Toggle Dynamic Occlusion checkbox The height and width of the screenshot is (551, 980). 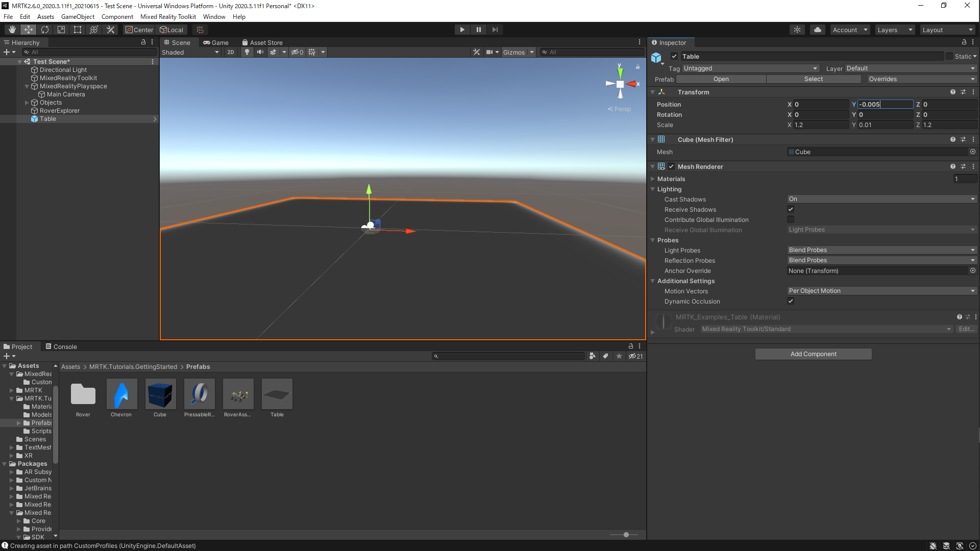tap(791, 301)
